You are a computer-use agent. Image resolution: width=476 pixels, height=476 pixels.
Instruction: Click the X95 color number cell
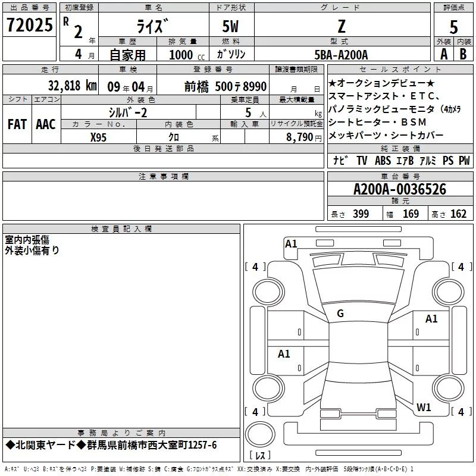[x=99, y=136]
